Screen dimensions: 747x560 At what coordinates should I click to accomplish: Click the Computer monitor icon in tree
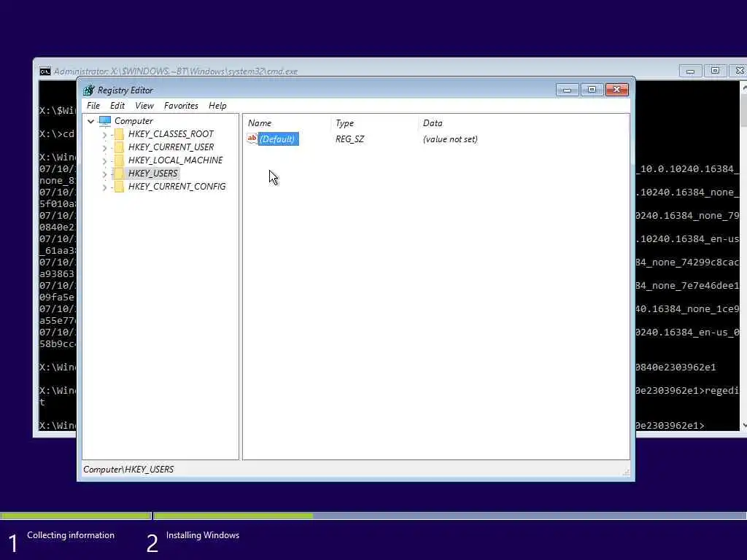point(105,121)
